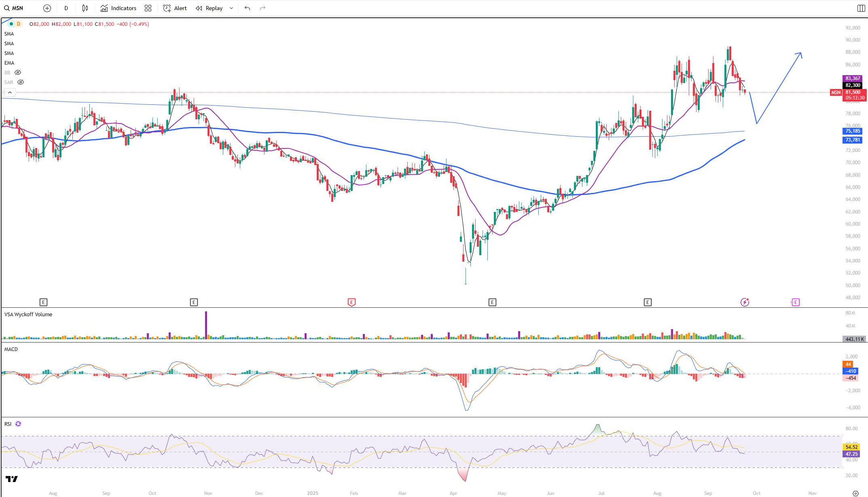Show the hidden BB indicator
This screenshot has height=497, width=868.
(18, 72)
